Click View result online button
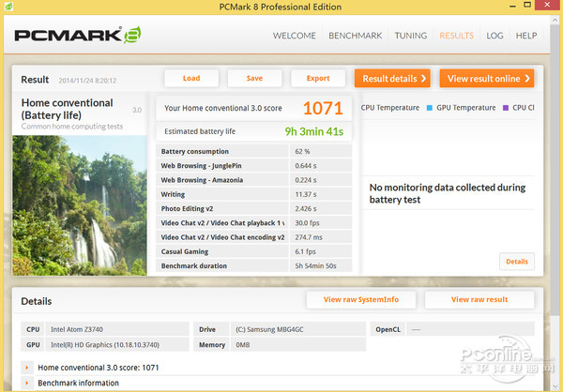563x392 pixels. click(486, 78)
